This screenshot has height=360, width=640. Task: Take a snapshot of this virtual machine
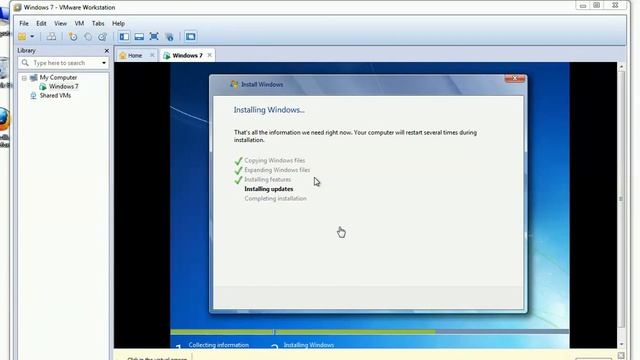point(73,37)
